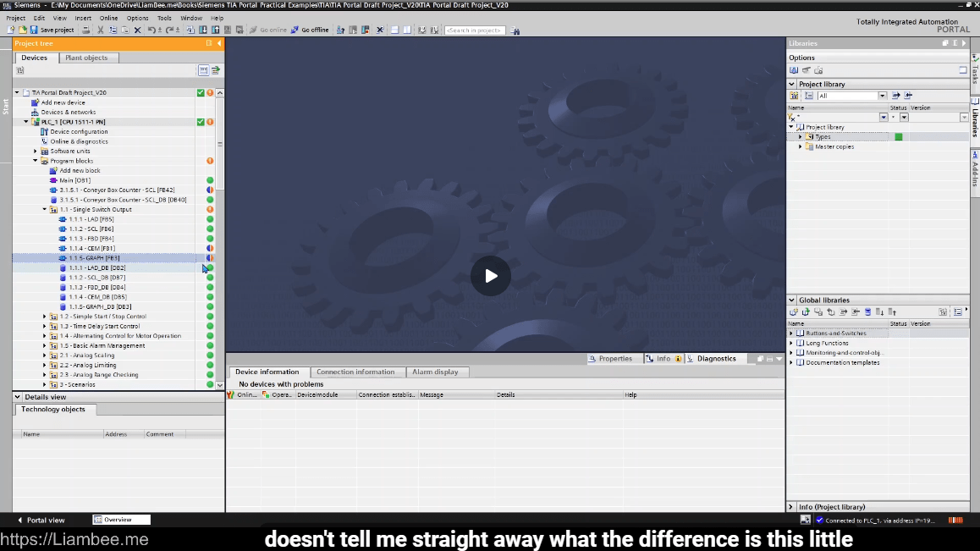
Task: Collapse the Program blocks folder
Action: pyautogui.click(x=36, y=161)
